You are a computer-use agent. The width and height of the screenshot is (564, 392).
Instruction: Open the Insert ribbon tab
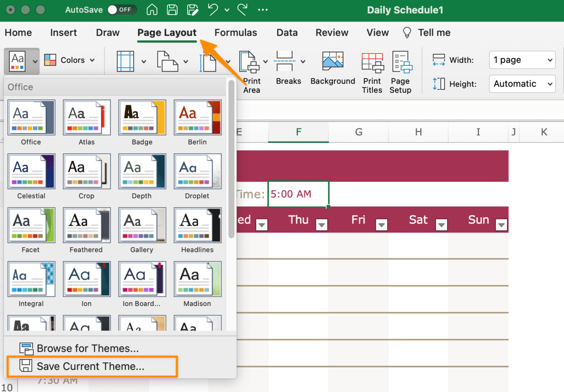click(x=63, y=33)
